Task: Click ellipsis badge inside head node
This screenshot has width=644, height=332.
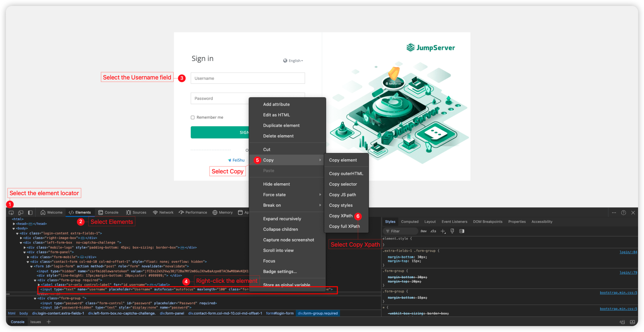Action: (x=30, y=224)
